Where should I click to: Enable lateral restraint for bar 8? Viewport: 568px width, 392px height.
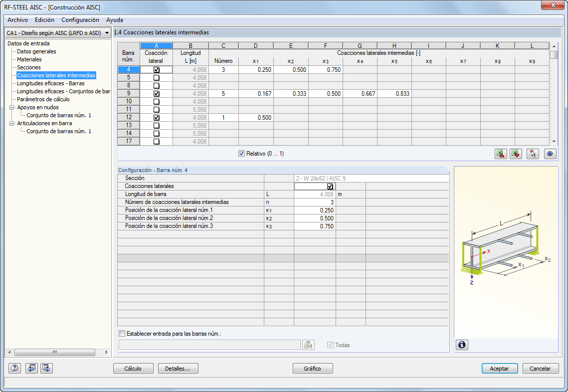(x=156, y=85)
